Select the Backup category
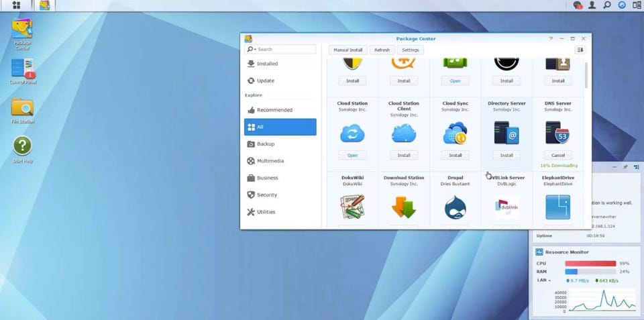This screenshot has height=320, width=644. pos(280,144)
